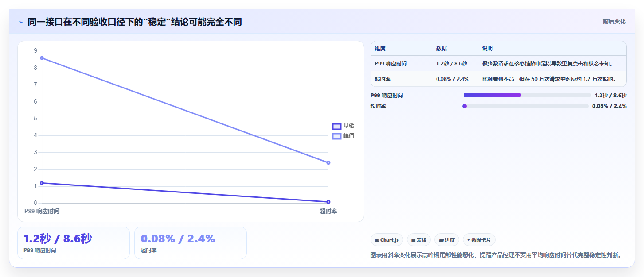
Task: Click the description beginning 极少数请求
Action: point(547,64)
